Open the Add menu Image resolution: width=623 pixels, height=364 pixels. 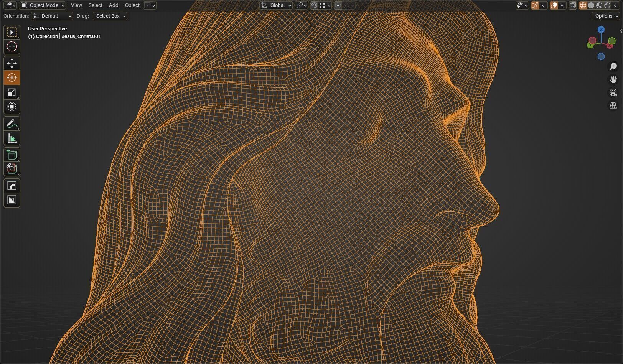coord(114,5)
